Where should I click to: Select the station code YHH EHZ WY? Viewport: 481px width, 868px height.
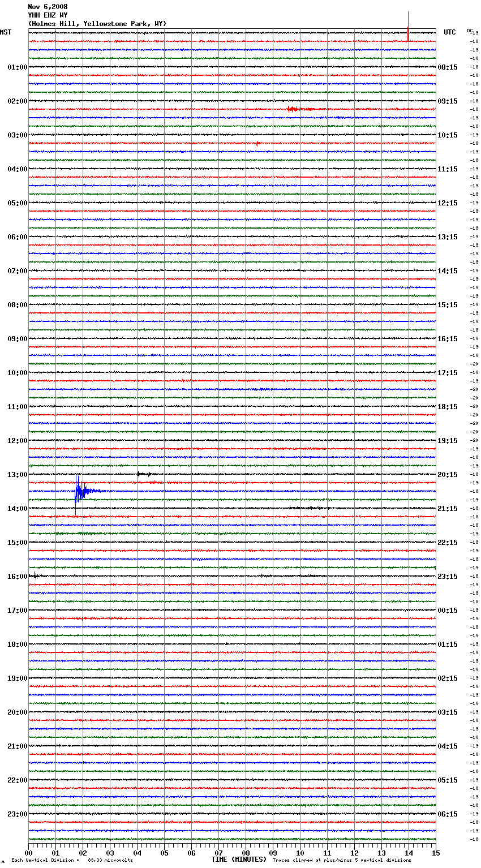click(48, 15)
